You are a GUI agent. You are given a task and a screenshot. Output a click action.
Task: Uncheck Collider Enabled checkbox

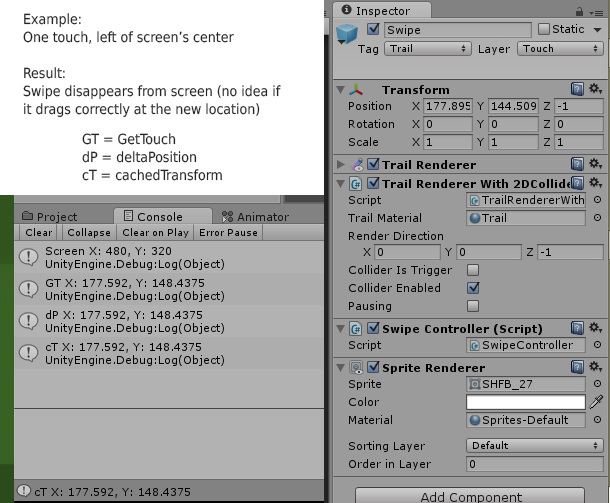pyautogui.click(x=473, y=288)
